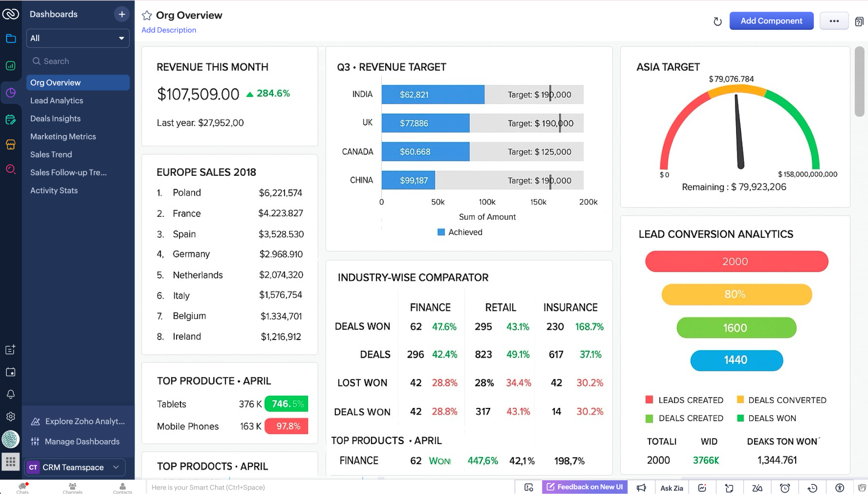The height and width of the screenshot is (494, 868).
Task: Click the add-note icon in left rail
Action: pos(11,350)
